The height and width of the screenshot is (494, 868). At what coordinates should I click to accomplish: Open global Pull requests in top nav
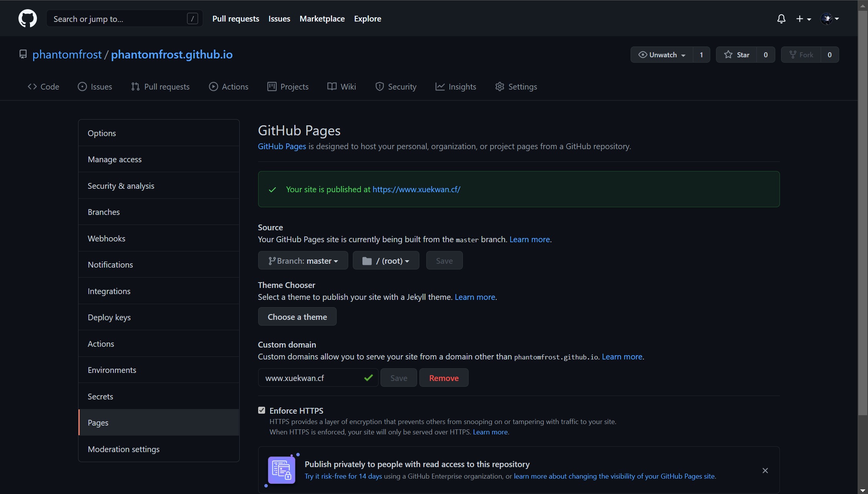[236, 18]
